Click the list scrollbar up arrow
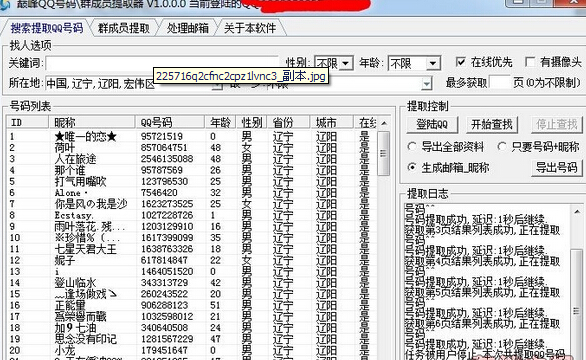 coord(384,123)
